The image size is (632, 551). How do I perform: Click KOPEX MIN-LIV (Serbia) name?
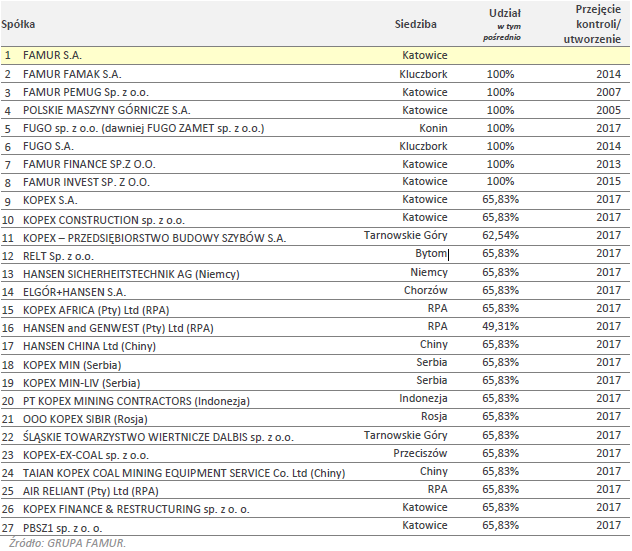(81, 383)
